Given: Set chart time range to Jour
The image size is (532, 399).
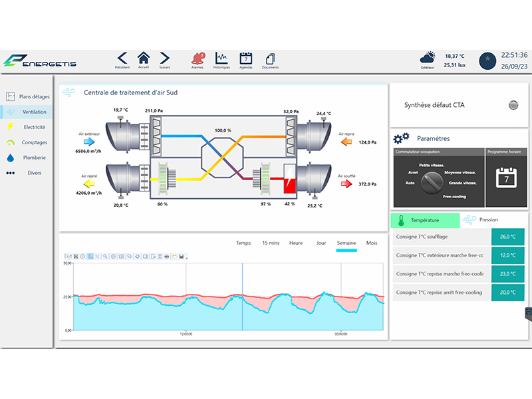Looking at the screenshot, I should click(x=321, y=243).
